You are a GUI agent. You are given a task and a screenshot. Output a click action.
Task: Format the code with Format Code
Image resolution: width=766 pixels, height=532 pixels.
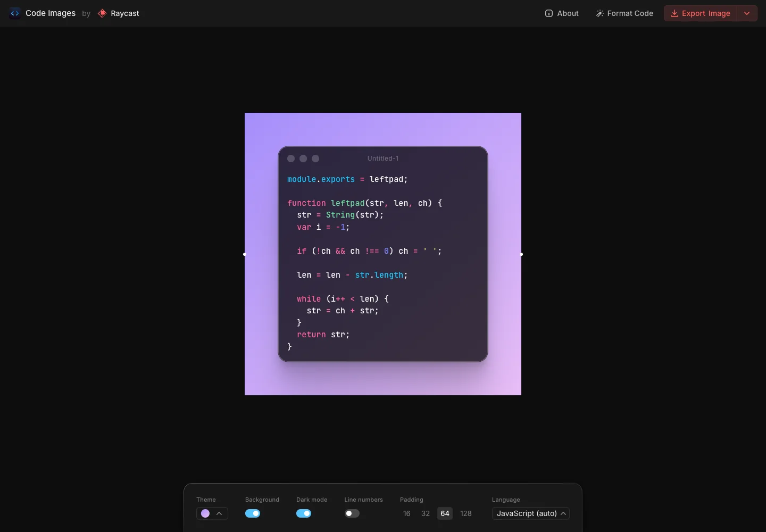click(x=625, y=13)
